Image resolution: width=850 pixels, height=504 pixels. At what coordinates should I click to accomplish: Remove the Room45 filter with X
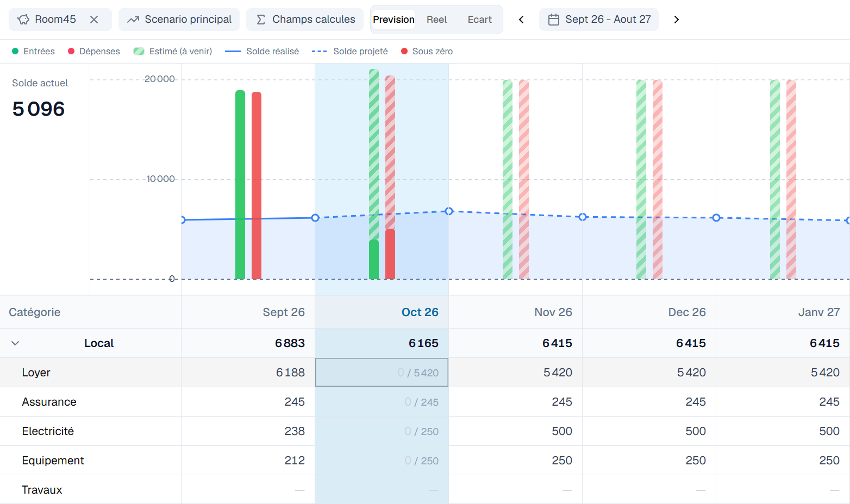pyautogui.click(x=94, y=20)
